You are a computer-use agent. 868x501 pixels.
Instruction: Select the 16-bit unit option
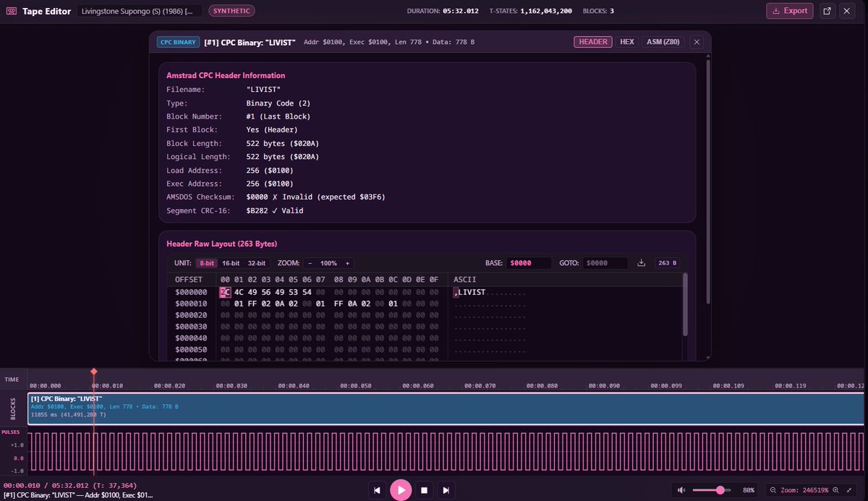pyautogui.click(x=231, y=263)
